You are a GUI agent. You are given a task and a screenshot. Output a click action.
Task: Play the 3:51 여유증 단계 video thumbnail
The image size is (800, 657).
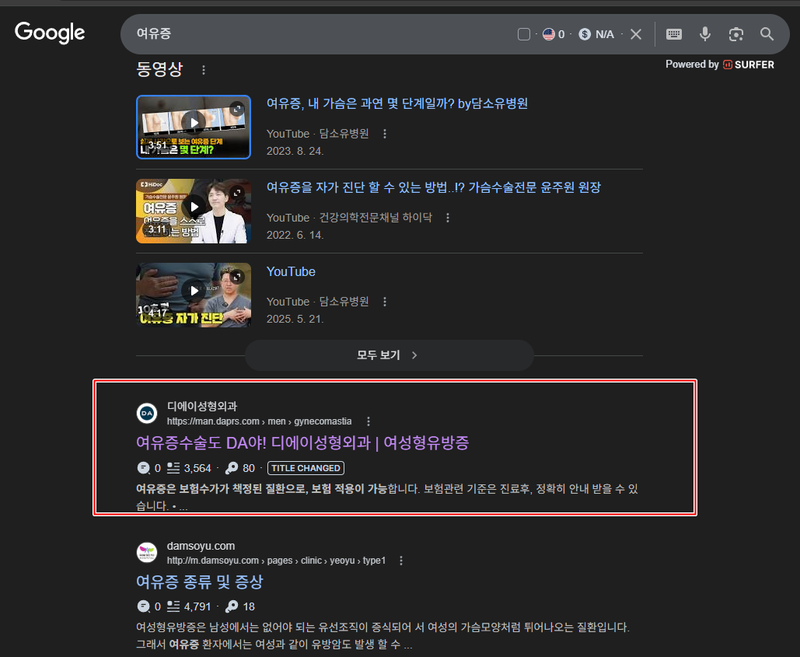[193, 127]
